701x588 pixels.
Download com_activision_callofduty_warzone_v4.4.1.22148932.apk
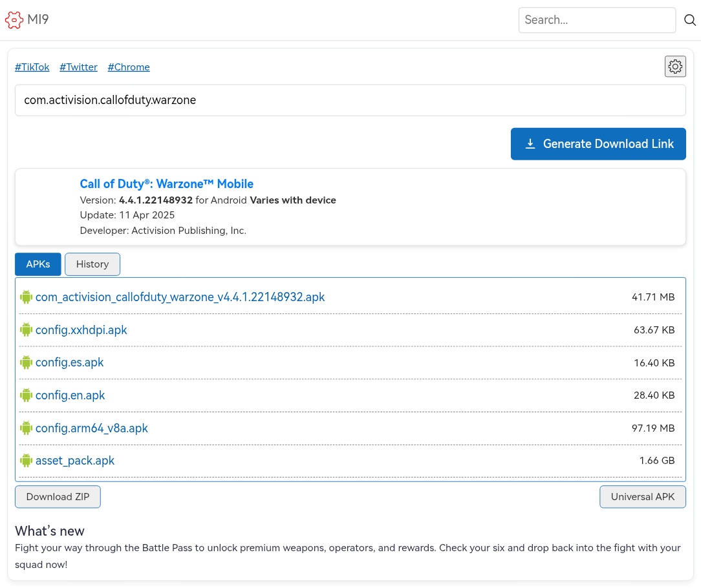click(180, 297)
